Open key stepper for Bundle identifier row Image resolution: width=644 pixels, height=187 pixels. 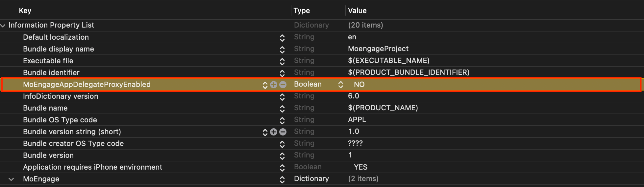(x=282, y=73)
